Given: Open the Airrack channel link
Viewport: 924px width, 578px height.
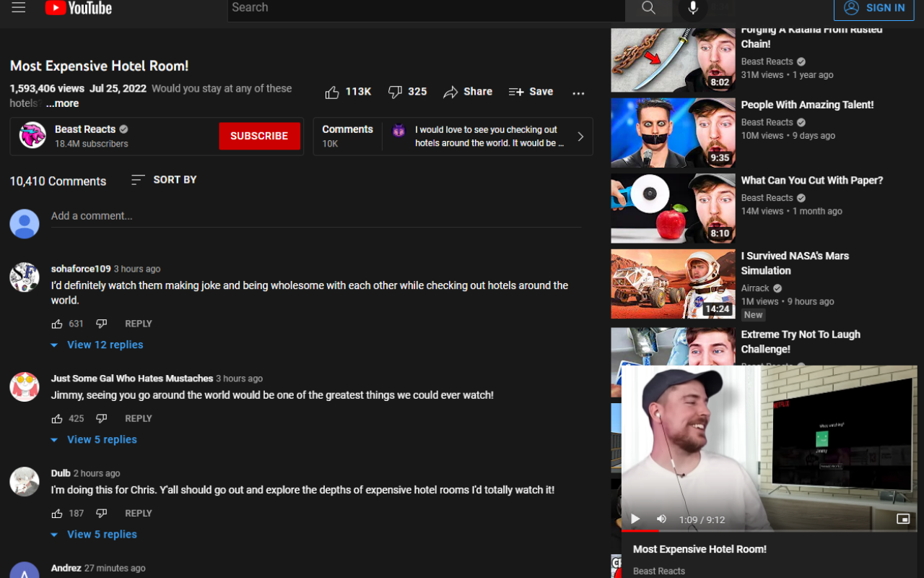Looking at the screenshot, I should pyautogui.click(x=755, y=288).
